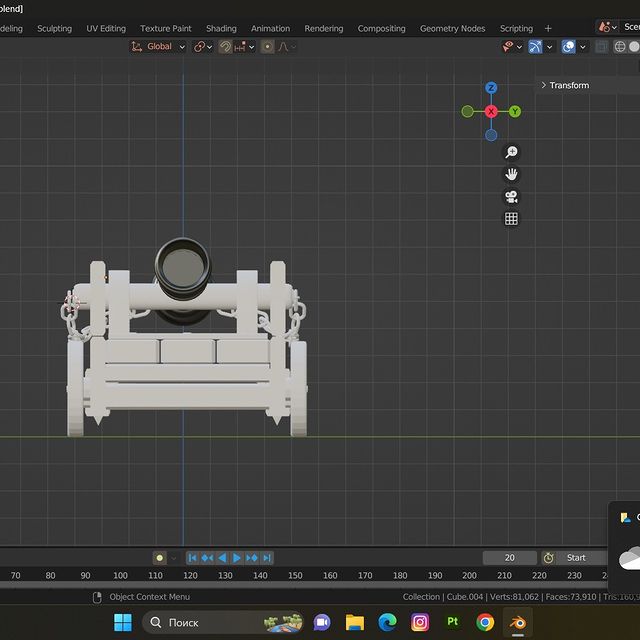Open Substance Painter from the taskbar
Screen dimensions: 640x640
(x=452, y=622)
